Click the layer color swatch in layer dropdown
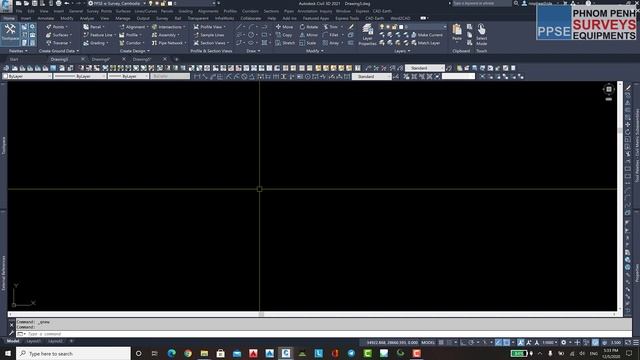The width and height of the screenshot is (640, 360). click(x=401, y=27)
